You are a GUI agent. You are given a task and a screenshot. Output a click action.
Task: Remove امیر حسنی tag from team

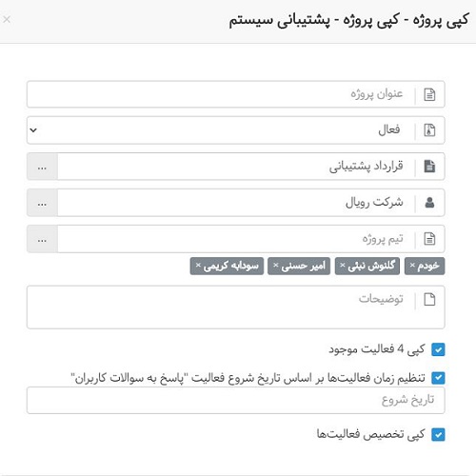[276, 265]
